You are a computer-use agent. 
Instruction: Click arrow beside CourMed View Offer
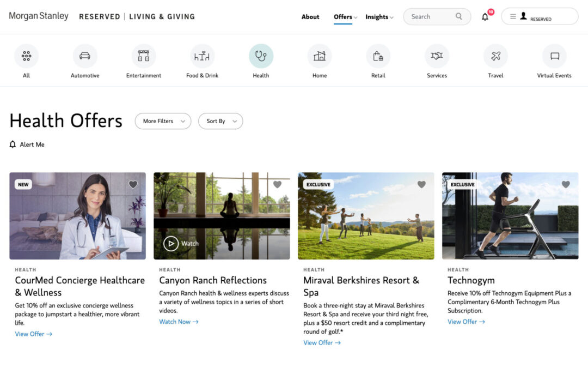click(49, 334)
